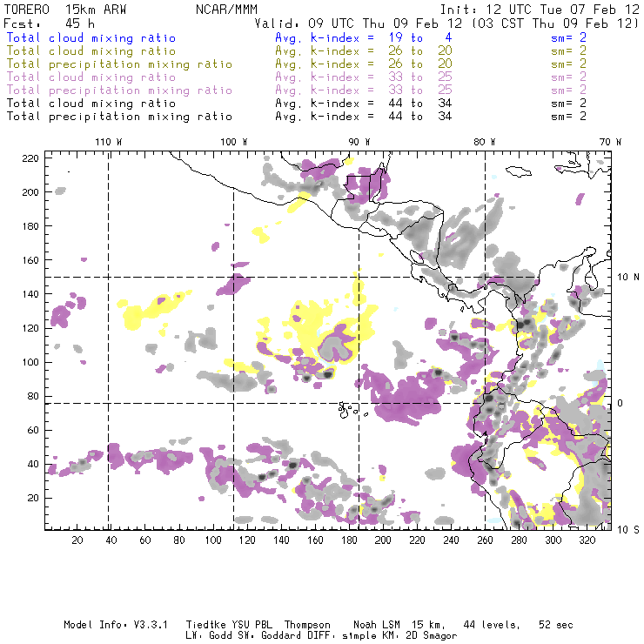Image resolution: width=644 pixels, height=644 pixels.
Task: Click x-axis grid label "320"
Action: pos(587,540)
